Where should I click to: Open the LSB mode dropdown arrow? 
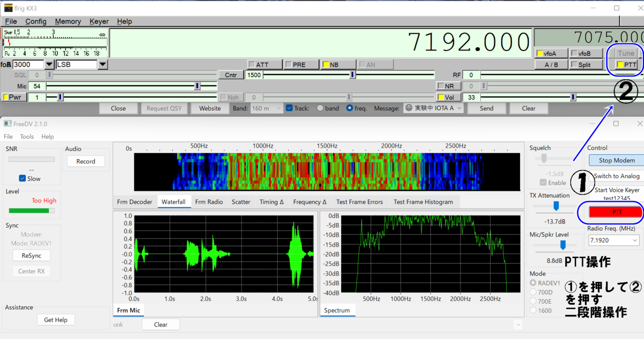click(103, 64)
